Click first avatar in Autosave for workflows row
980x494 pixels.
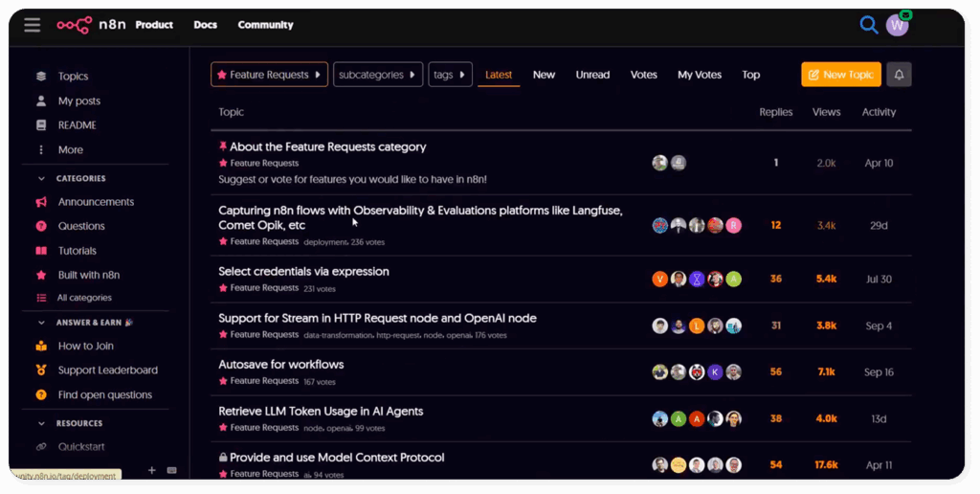pos(660,372)
